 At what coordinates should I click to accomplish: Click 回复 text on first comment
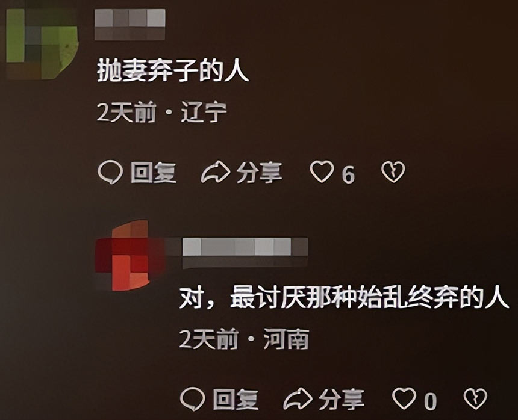coord(153,172)
